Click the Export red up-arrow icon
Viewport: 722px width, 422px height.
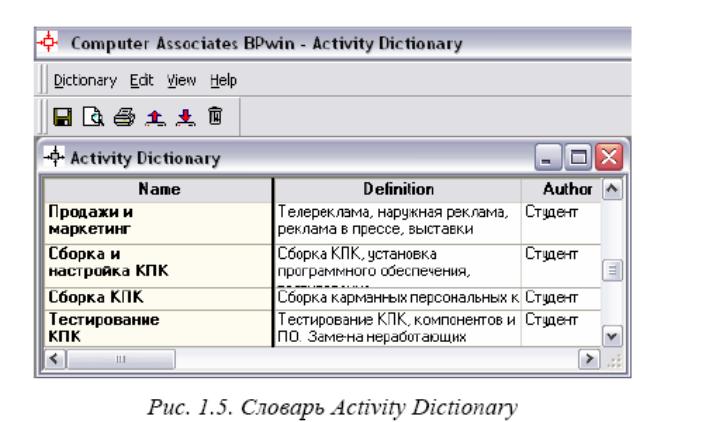pyautogui.click(x=155, y=117)
